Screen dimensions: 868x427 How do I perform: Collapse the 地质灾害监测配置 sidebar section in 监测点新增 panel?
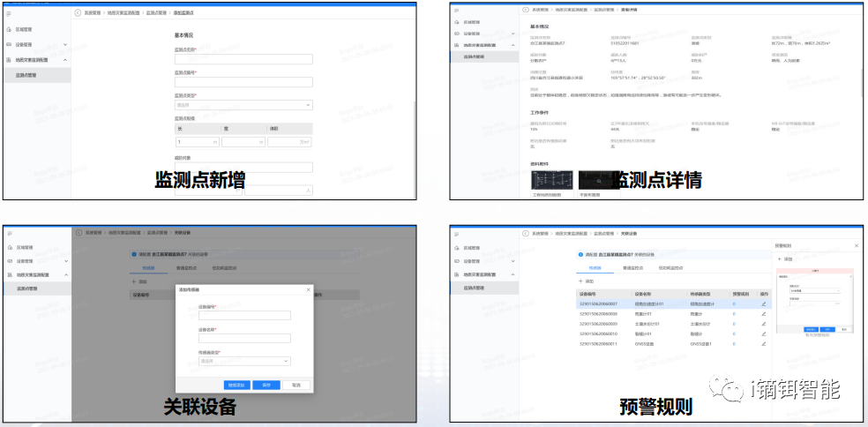click(65, 60)
